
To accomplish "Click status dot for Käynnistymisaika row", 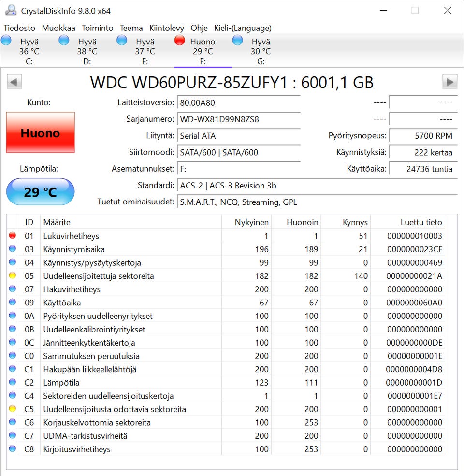I will [x=13, y=248].
